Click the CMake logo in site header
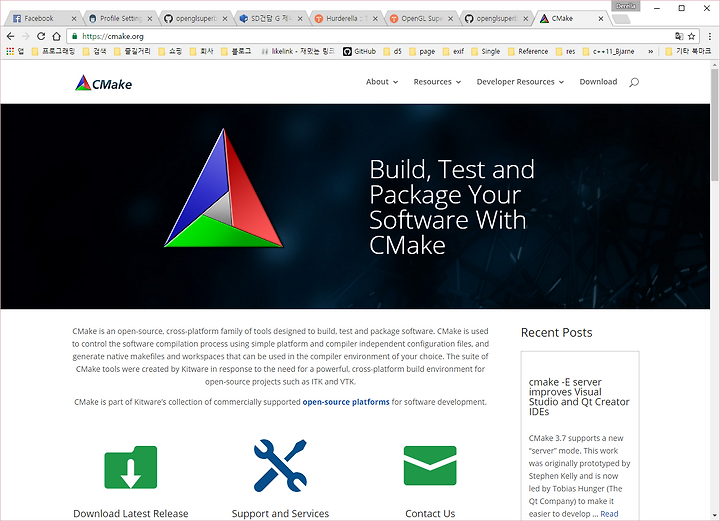The width and height of the screenshot is (720, 521). point(104,83)
